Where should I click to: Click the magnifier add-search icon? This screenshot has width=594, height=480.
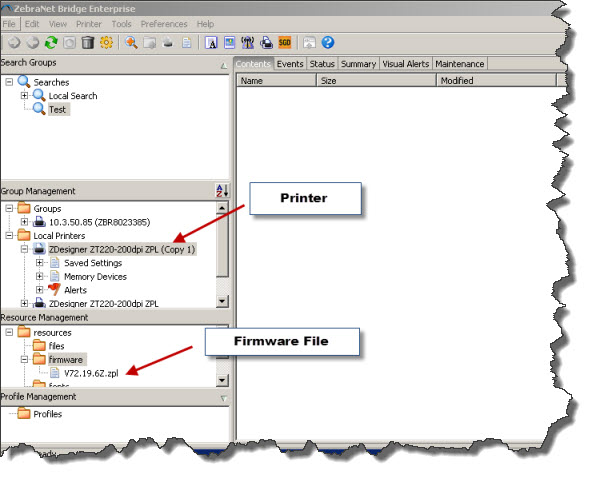pos(131,42)
